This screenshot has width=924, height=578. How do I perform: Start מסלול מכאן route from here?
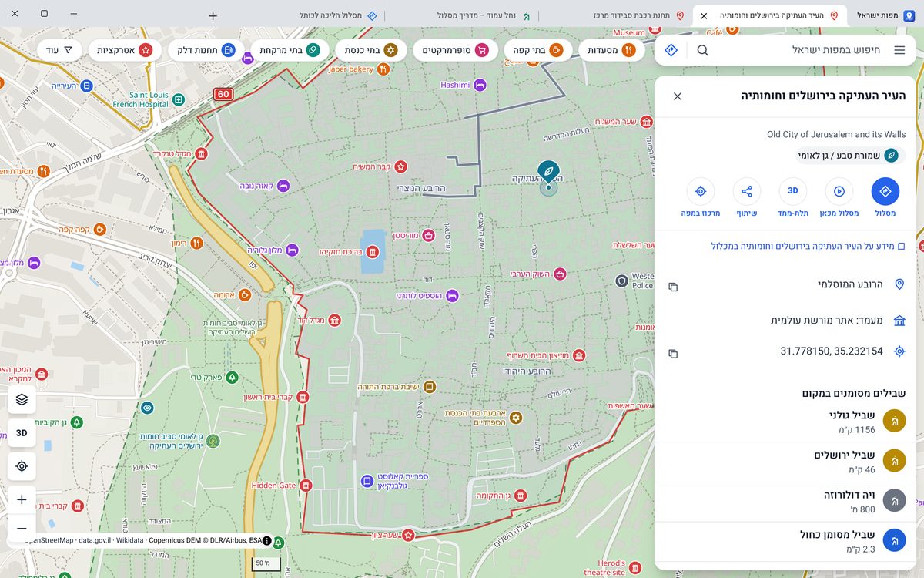(x=839, y=198)
